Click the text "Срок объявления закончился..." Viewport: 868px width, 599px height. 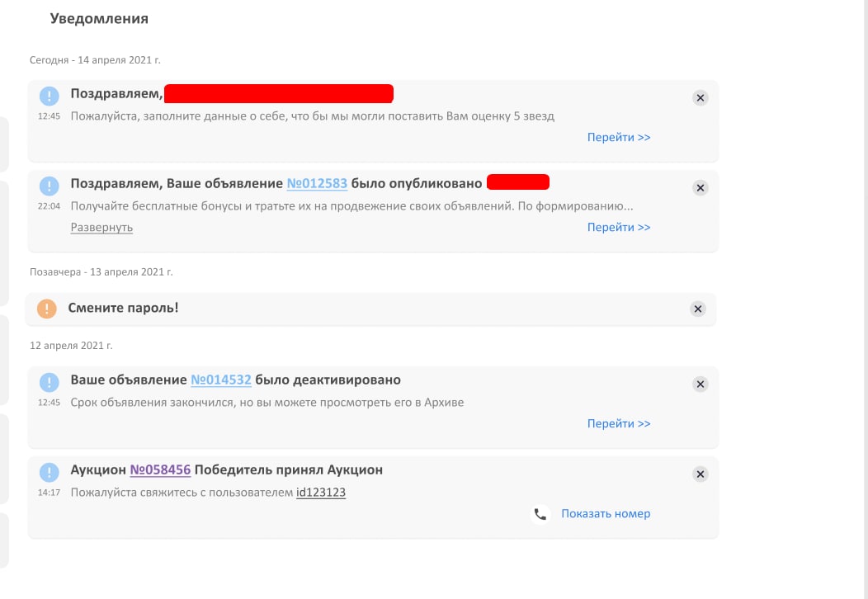click(x=267, y=403)
